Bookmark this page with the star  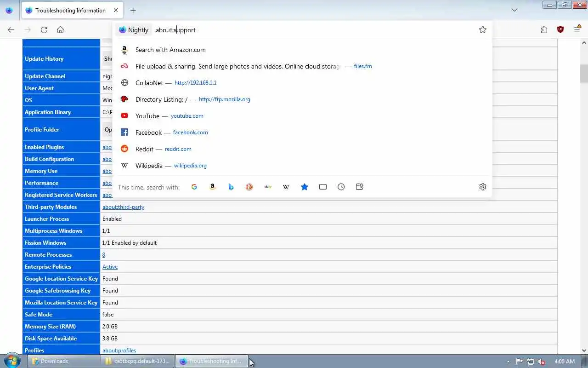point(482,29)
